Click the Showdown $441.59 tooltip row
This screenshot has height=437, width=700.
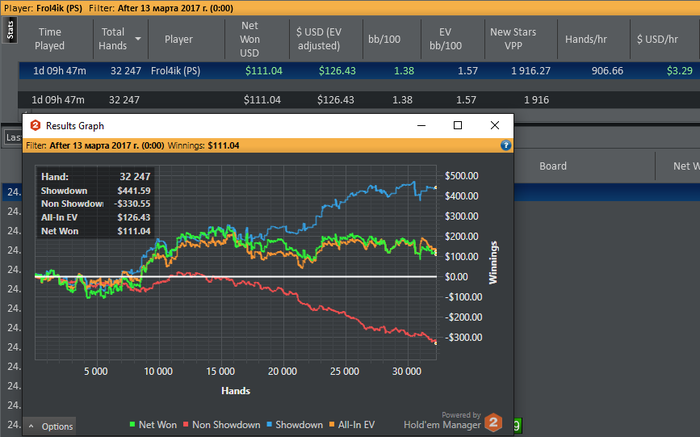pyautogui.click(x=96, y=191)
